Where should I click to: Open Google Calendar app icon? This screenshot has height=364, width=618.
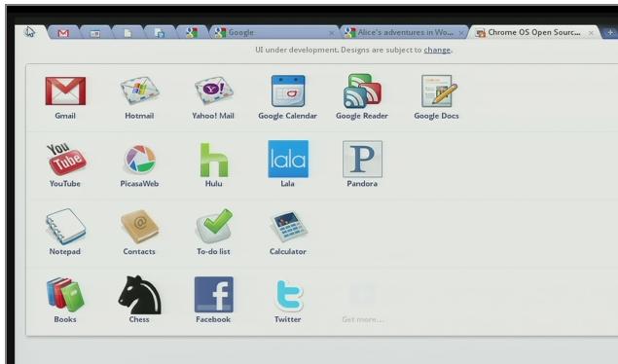click(x=288, y=91)
